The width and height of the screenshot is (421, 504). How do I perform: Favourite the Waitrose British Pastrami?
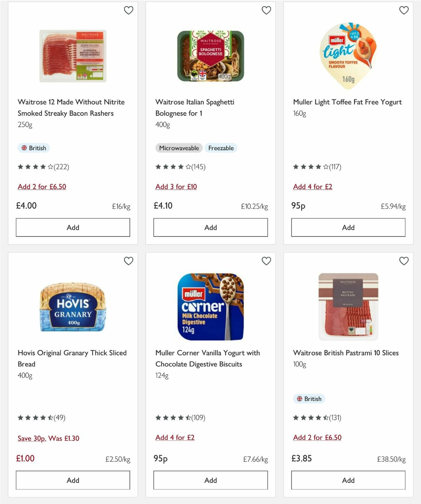click(x=404, y=261)
